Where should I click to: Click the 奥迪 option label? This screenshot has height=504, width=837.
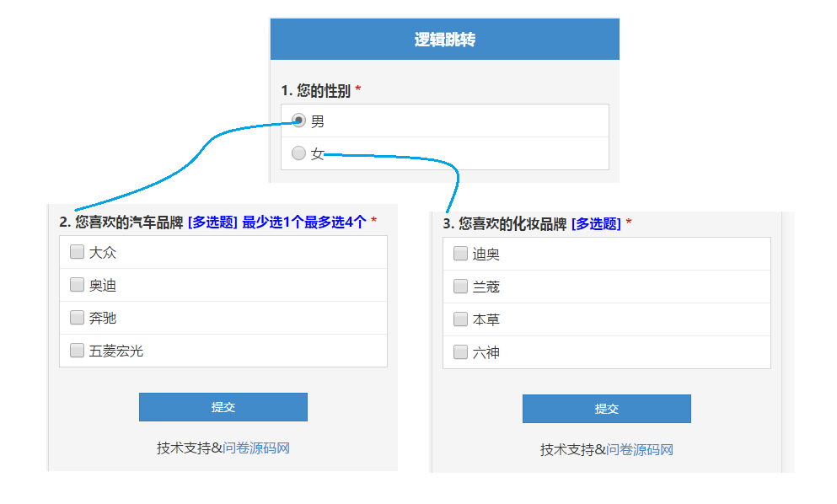coord(103,286)
